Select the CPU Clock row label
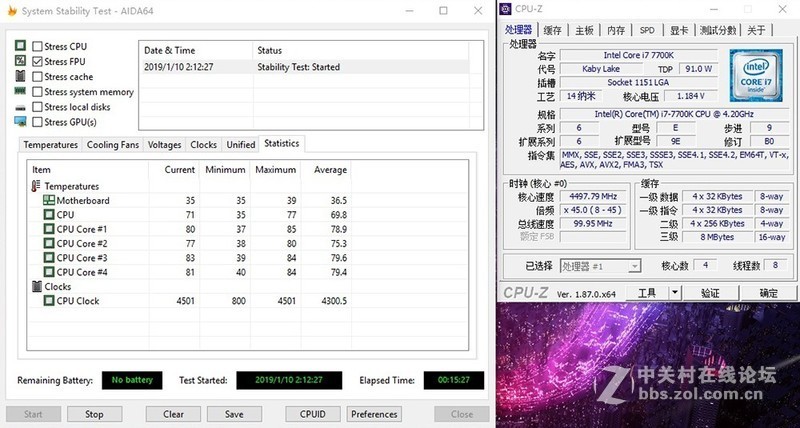 (78, 300)
